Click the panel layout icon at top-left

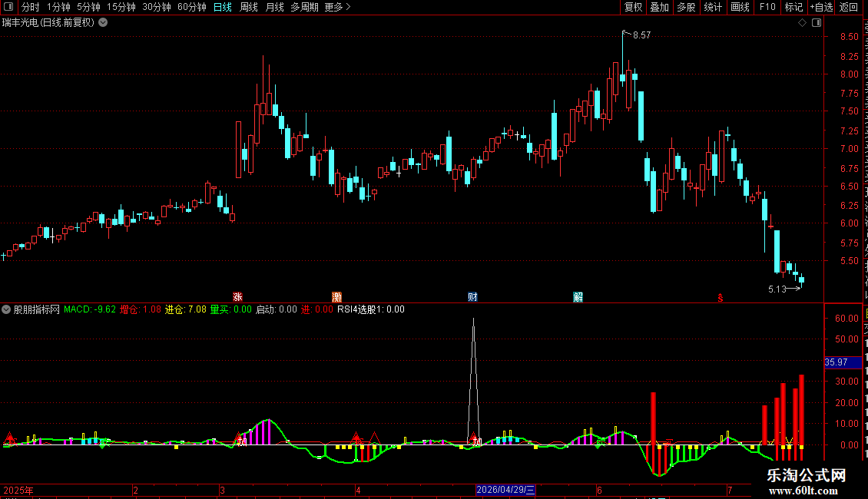click(8, 7)
